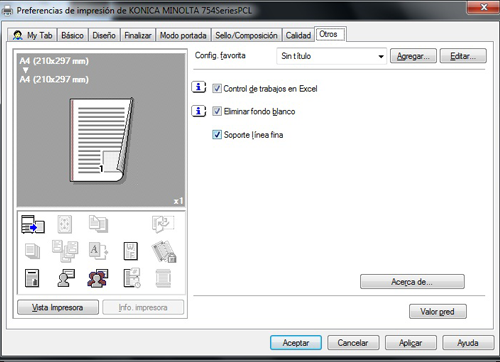Open Acerca de... dialog
The height and width of the screenshot is (362, 500).
pyautogui.click(x=412, y=282)
